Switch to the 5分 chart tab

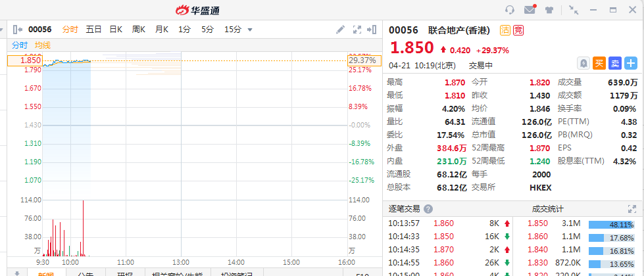207,29
